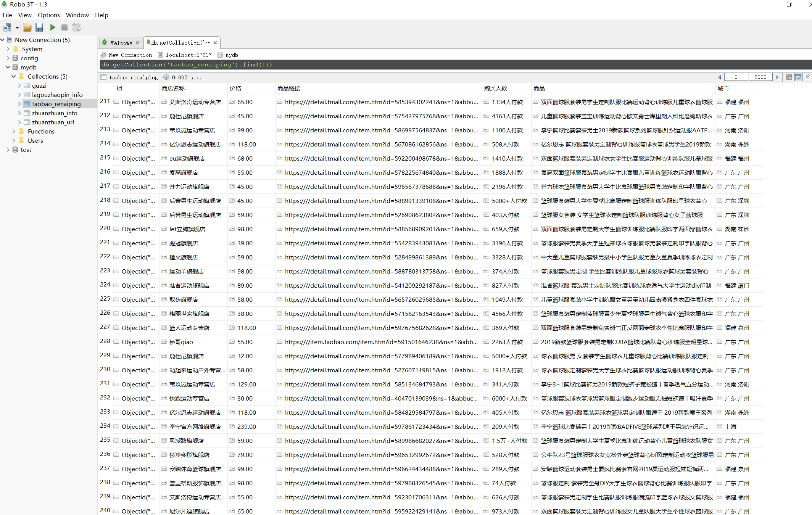Screen dimensions: 812x515
Task: Switch results to text view mode icon
Action: 807,77
